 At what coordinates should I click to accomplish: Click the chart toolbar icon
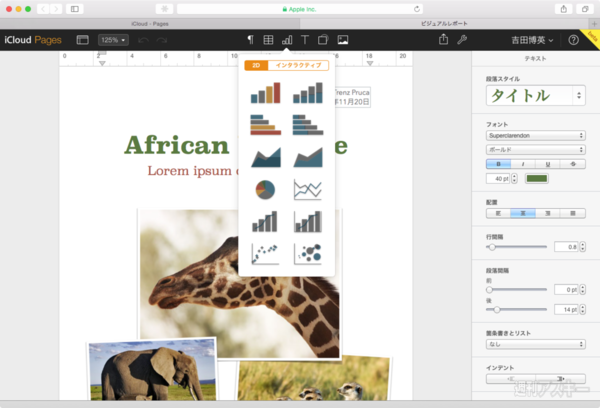click(287, 40)
